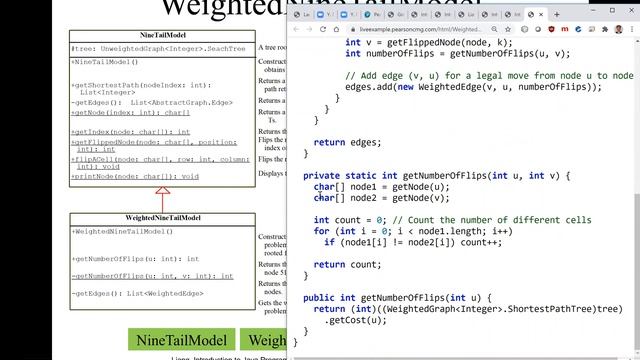Switch to first tab labeled 'La'
The image size is (640, 360).
click(302, 15)
